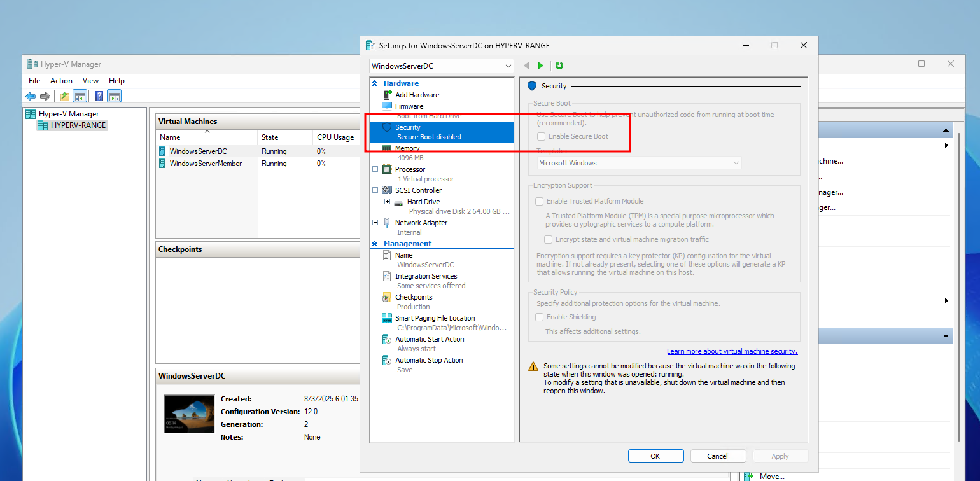This screenshot has width=980, height=481.
Task: Click the green Start arrow in Settings toolbar
Action: (x=541, y=66)
